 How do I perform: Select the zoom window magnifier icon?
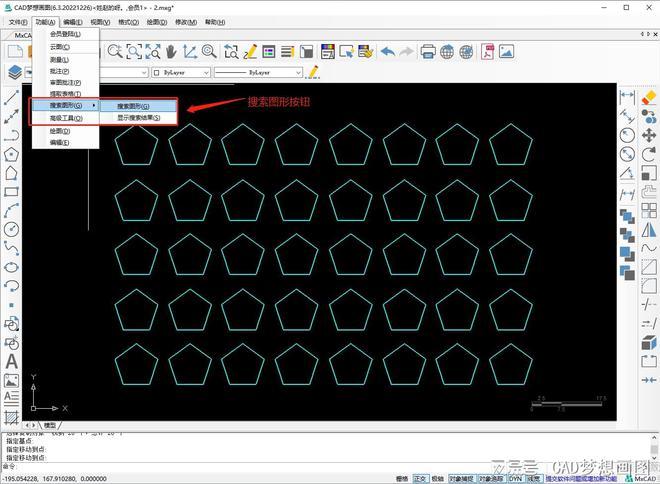click(x=134, y=52)
